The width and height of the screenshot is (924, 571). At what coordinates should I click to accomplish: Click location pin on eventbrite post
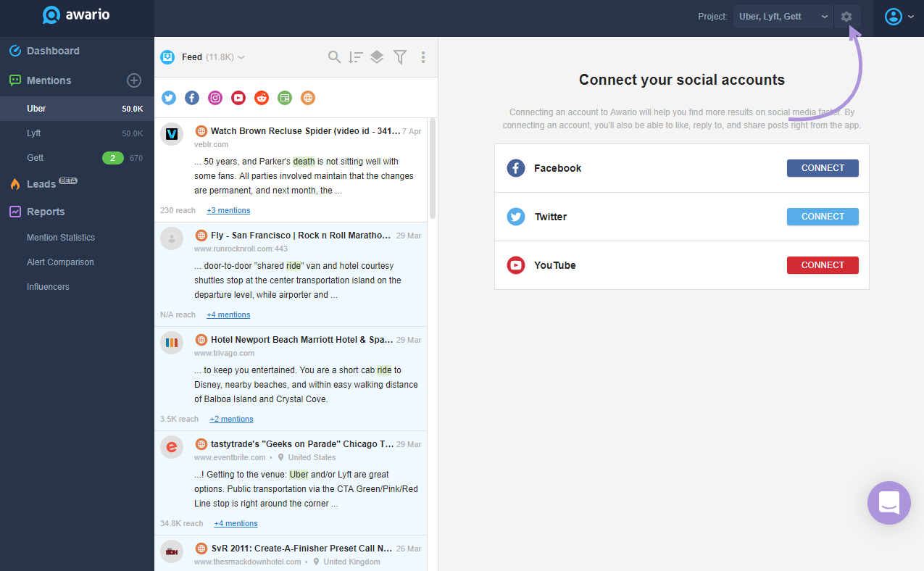(x=280, y=458)
